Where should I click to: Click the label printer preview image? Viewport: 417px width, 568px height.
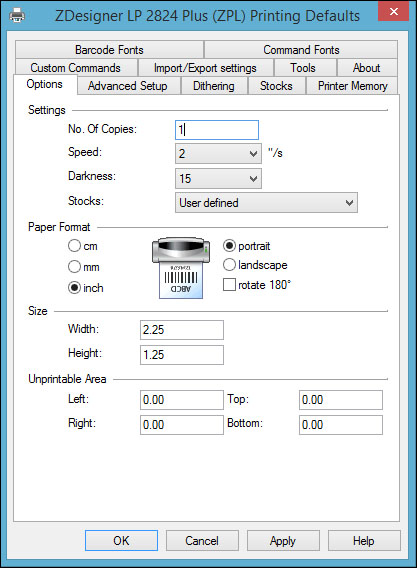181,268
